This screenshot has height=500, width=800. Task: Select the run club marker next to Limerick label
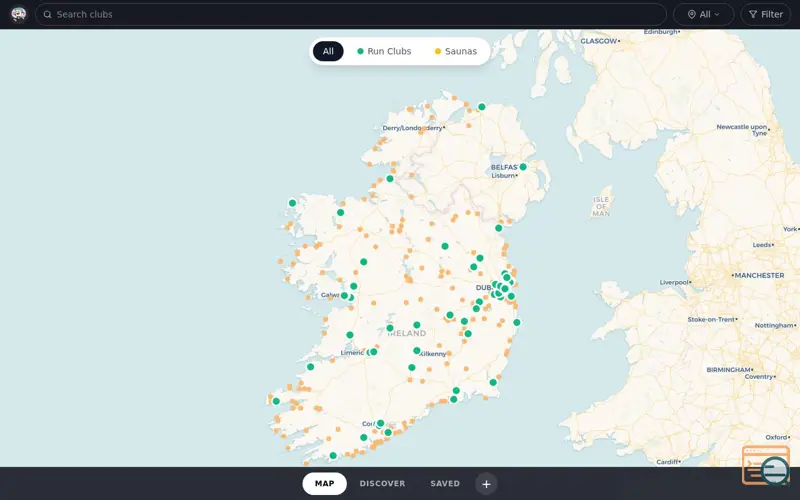(x=373, y=352)
